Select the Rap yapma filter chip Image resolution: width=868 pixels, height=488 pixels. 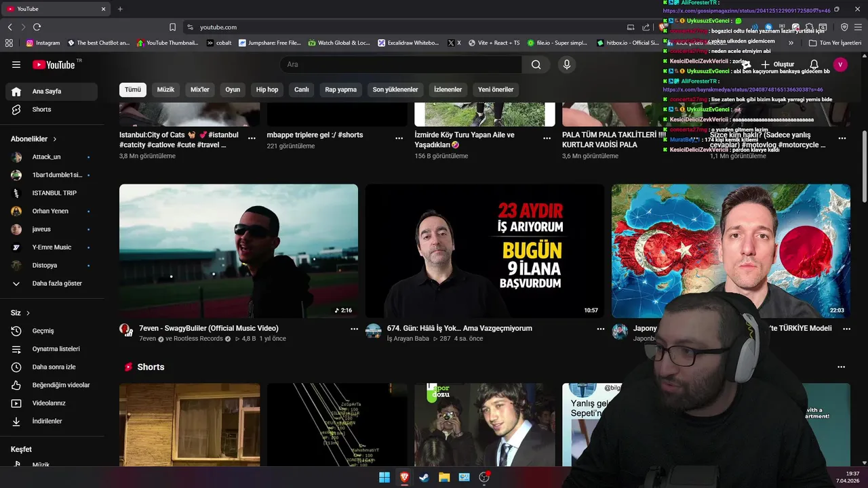340,89
